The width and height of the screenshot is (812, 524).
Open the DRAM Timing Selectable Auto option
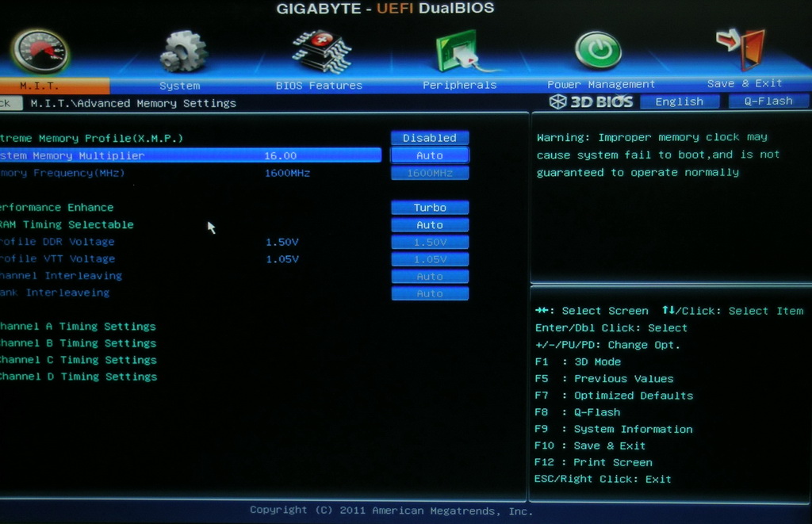tap(430, 224)
